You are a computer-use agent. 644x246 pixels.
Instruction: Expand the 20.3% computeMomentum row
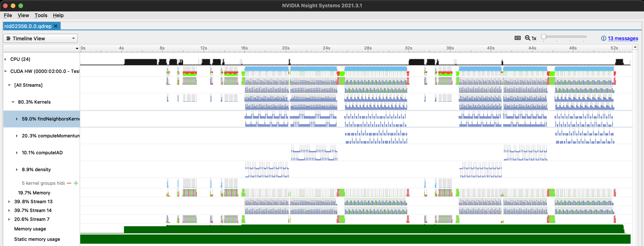17,136
